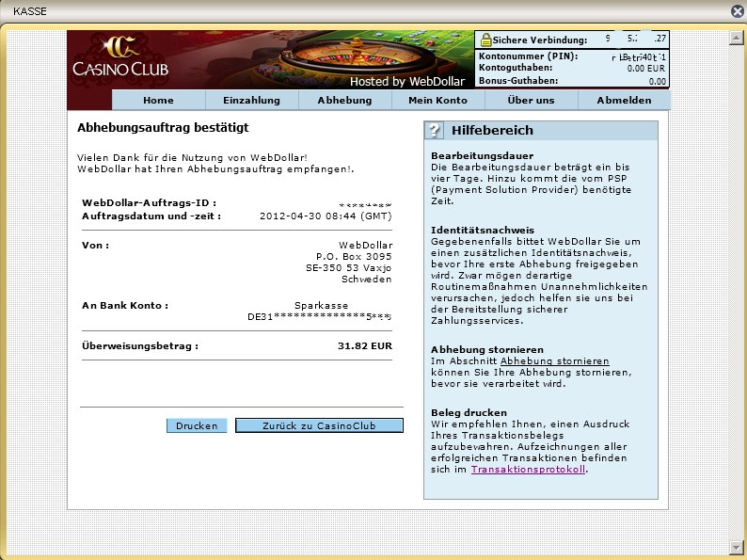Screen dimensions: 747x560
Task: Click the Kontonummer (PIN) label
Action: (x=529, y=56)
